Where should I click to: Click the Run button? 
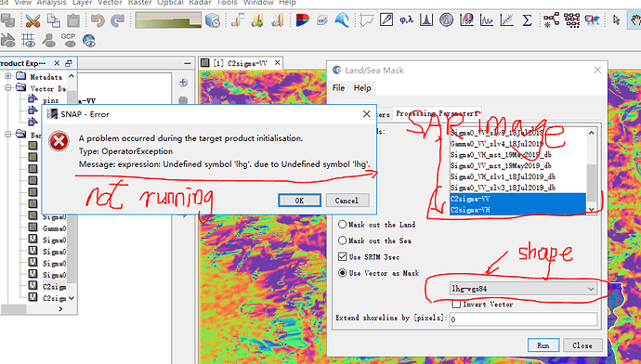543,345
